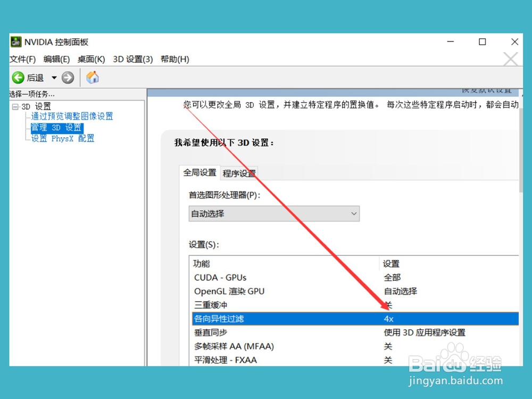
Task: Maximize the NVIDIA 控制面板 window
Action: pyautogui.click(x=482, y=41)
